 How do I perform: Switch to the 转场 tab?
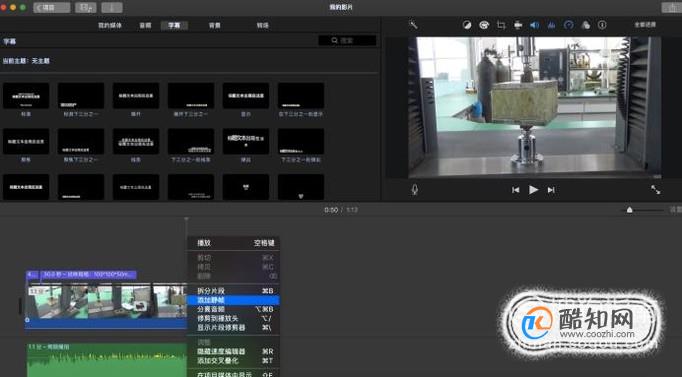coord(262,25)
